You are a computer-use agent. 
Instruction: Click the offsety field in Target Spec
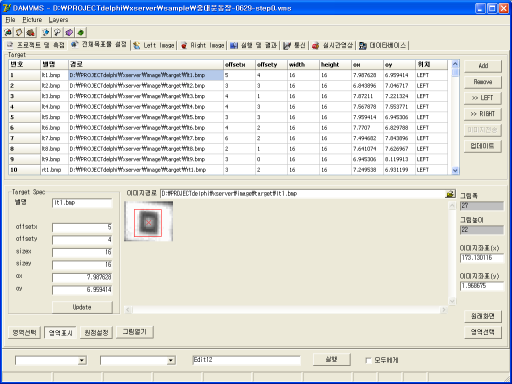pyautogui.click(x=82, y=240)
